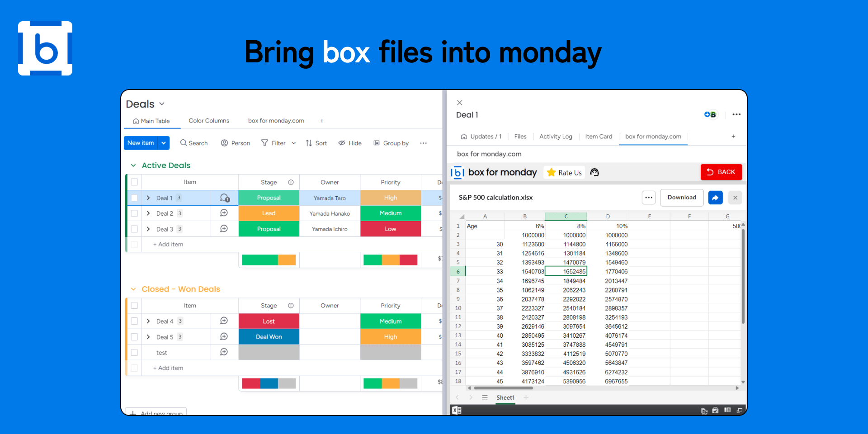Add an update to Deal 3
Viewport: 868px width, 434px height.
coord(224,229)
